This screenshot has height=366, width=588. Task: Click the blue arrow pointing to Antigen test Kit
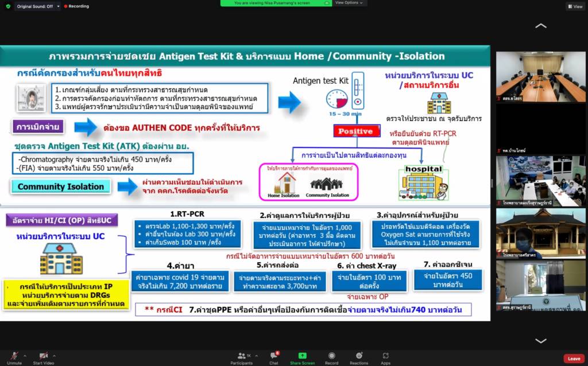pos(289,102)
